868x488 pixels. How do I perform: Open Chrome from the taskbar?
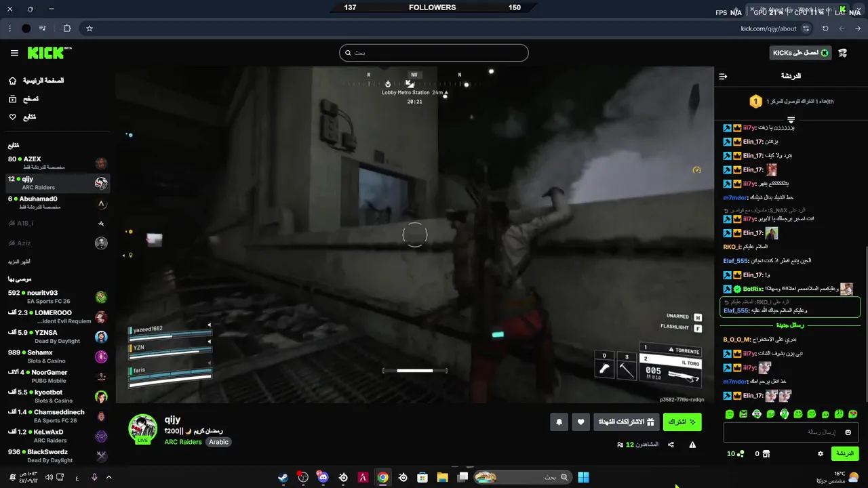(382, 477)
